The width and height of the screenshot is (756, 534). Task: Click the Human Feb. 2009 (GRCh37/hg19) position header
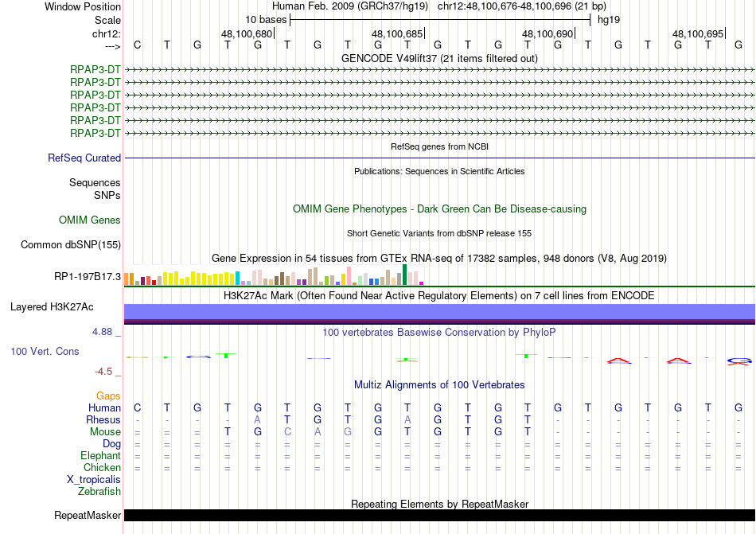[x=350, y=6]
